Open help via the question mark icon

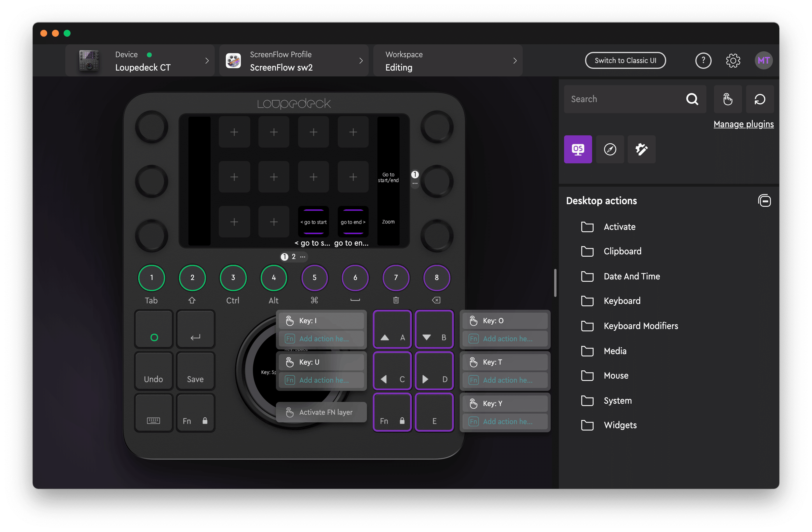click(703, 60)
